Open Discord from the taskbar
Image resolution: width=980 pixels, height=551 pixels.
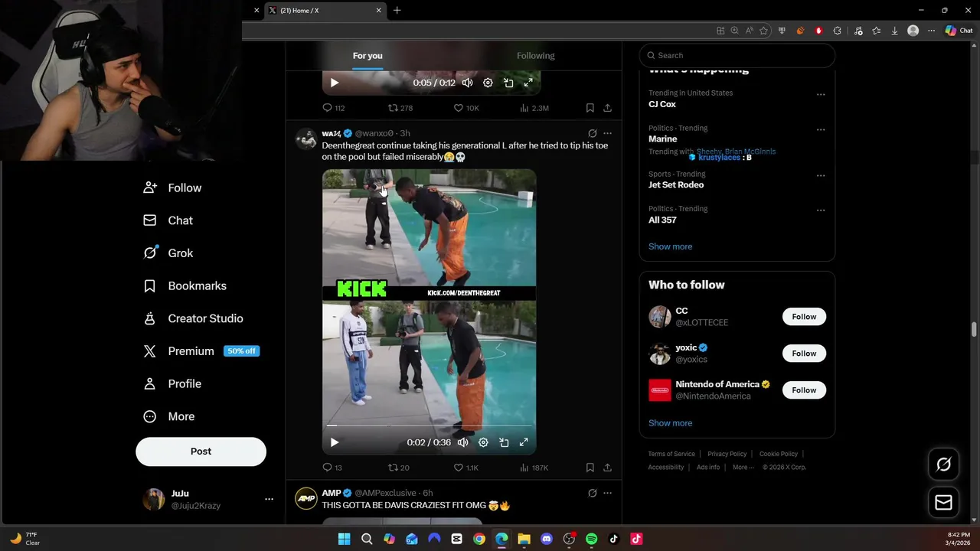point(546,539)
